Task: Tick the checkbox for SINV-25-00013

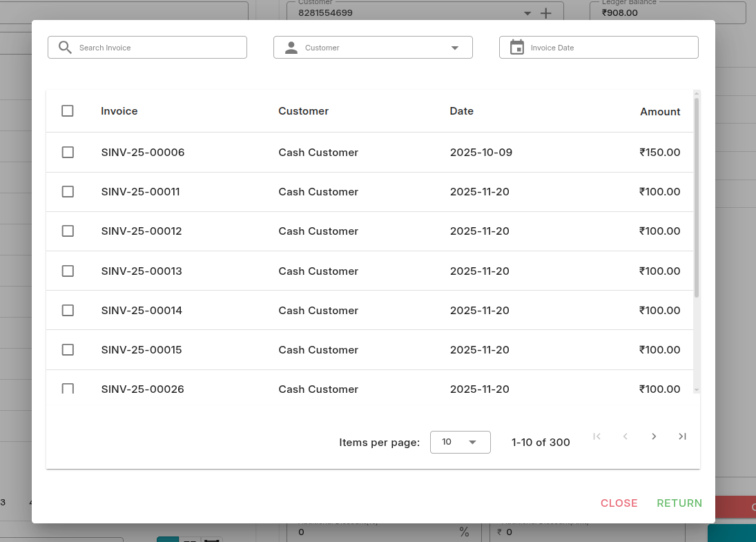Action: point(68,271)
